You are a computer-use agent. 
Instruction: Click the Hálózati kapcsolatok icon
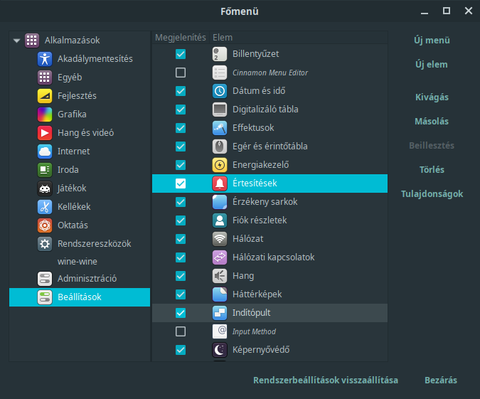tap(220, 257)
